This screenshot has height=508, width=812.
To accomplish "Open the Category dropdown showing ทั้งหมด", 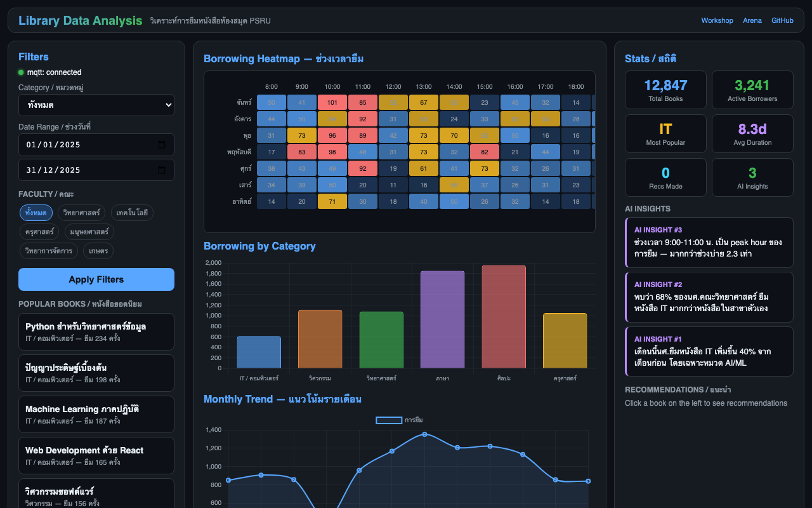I will pos(96,105).
